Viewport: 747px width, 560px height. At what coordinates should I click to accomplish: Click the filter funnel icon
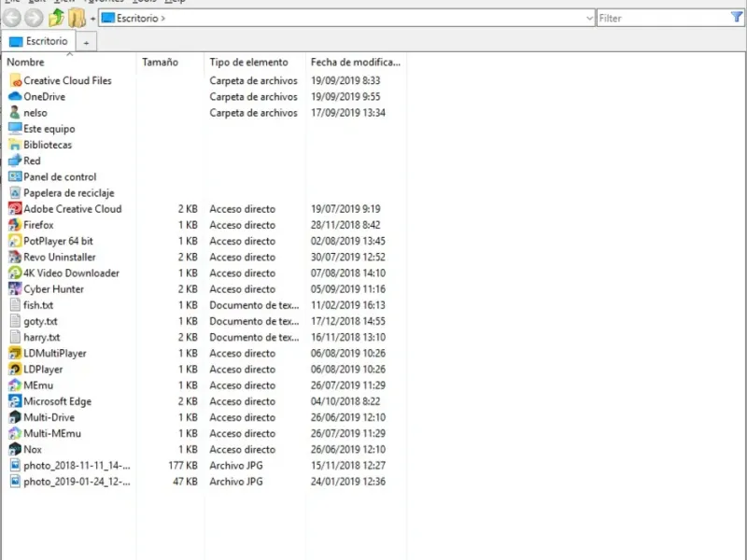coord(737,18)
